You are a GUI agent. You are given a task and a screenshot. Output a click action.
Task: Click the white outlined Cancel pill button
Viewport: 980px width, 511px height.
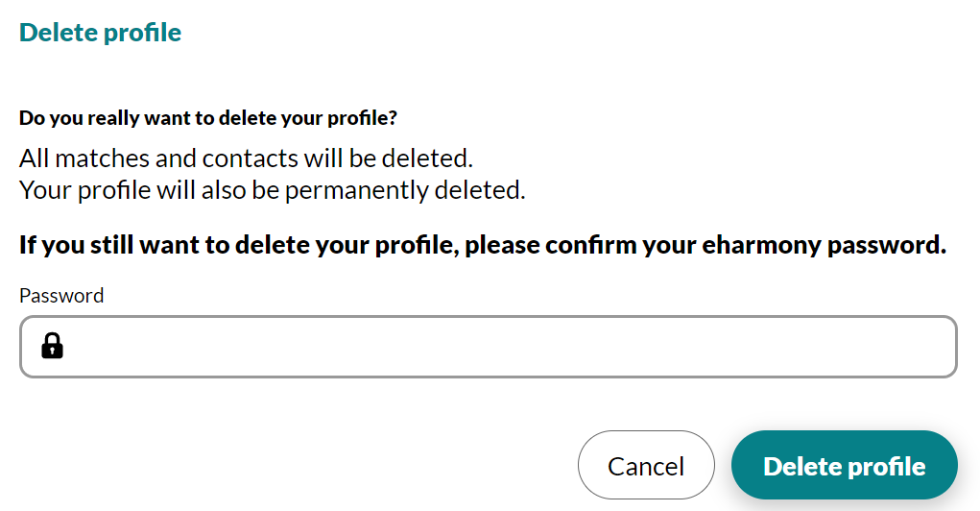tap(646, 465)
